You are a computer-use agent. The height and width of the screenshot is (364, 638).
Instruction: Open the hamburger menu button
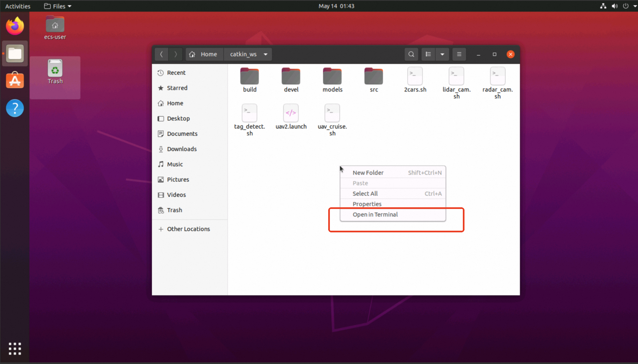point(459,54)
